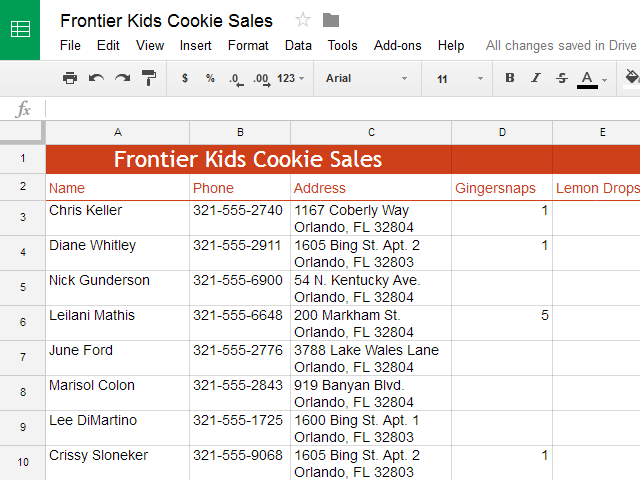Undo the last action
The image size is (640, 480).
point(96,78)
